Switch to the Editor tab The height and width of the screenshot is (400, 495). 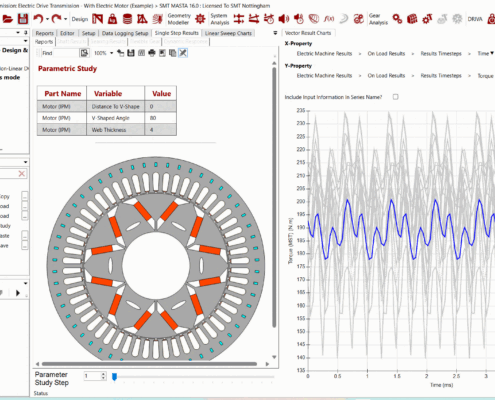click(67, 33)
